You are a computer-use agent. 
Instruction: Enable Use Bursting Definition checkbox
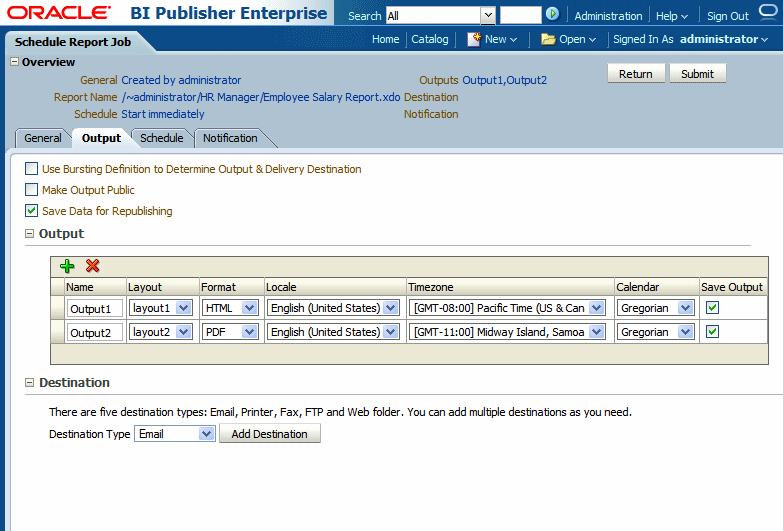coord(31,169)
